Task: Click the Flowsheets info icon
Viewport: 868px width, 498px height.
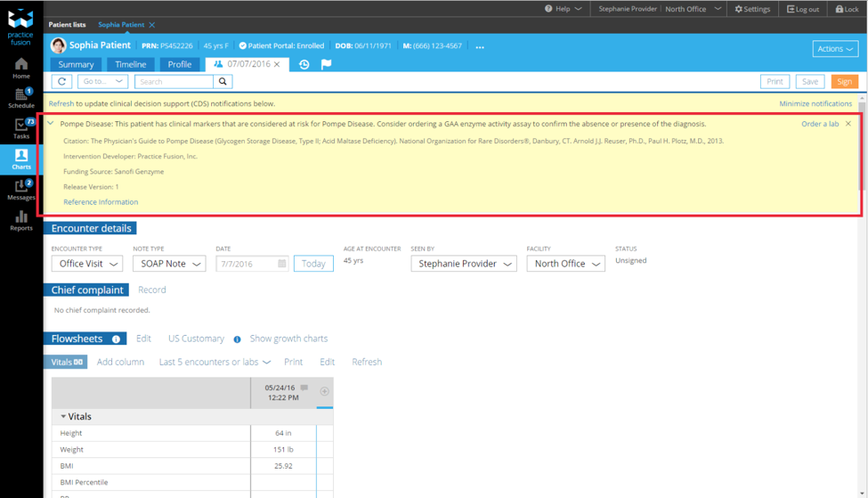Action: [116, 339]
